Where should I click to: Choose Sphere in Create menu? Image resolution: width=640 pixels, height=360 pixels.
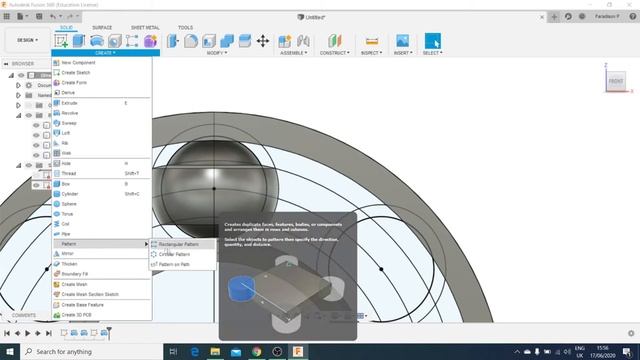[102, 204]
